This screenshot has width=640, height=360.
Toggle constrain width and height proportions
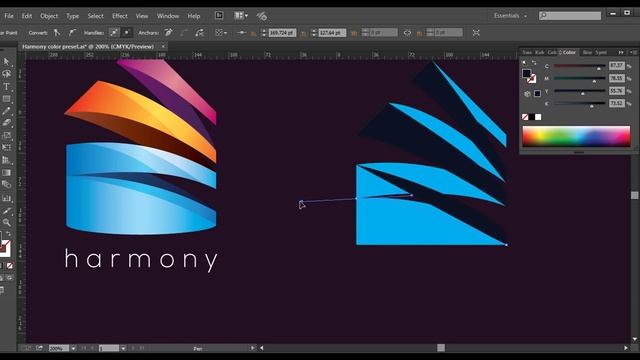(407, 33)
